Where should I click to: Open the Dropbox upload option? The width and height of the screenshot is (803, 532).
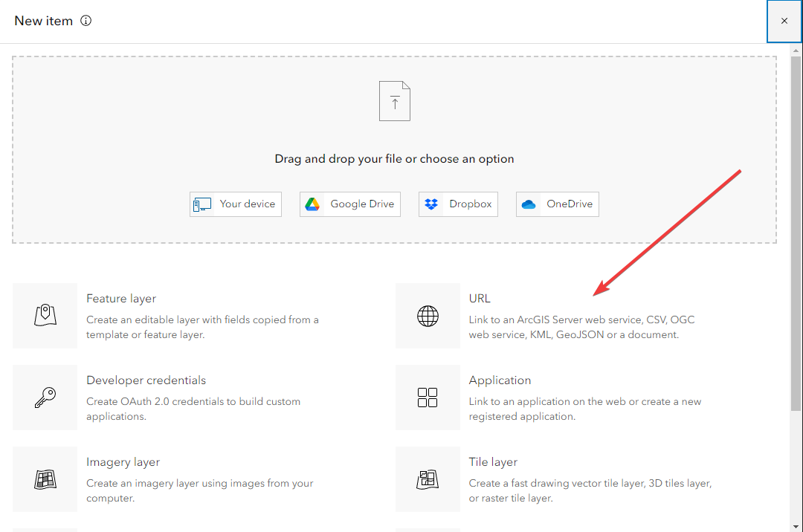pyautogui.click(x=458, y=204)
